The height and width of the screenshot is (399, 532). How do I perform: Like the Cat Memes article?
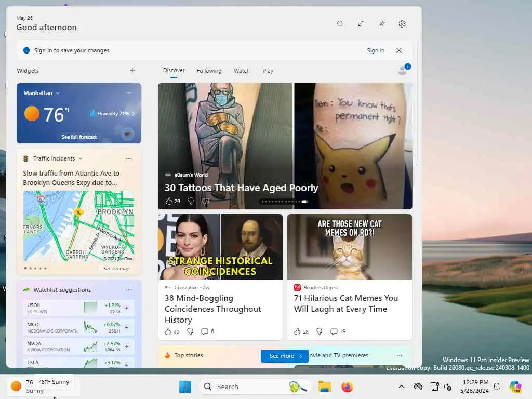pyautogui.click(x=297, y=331)
